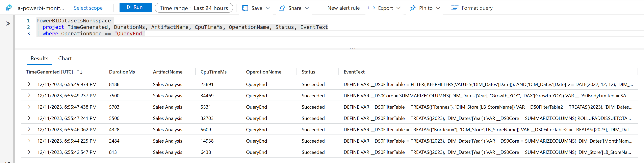Click the Save disk icon
The image size is (644, 163).
coord(245,8)
